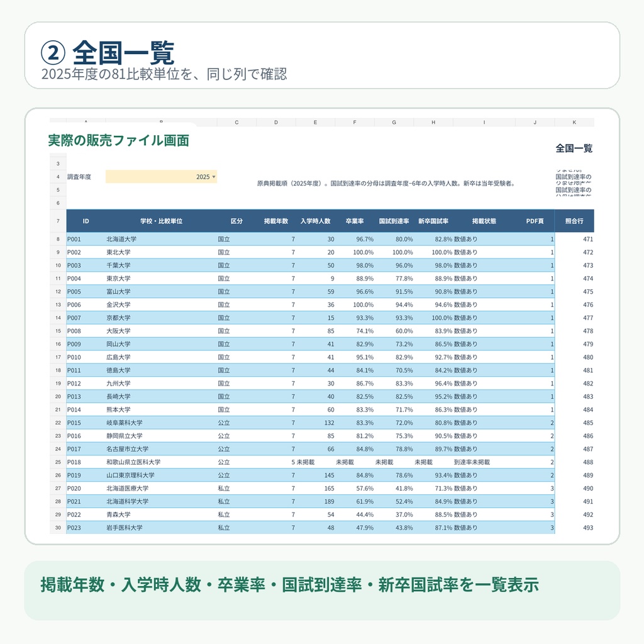Screen dimensions: 644x644
Task: Select column header K
Action: [575, 123]
